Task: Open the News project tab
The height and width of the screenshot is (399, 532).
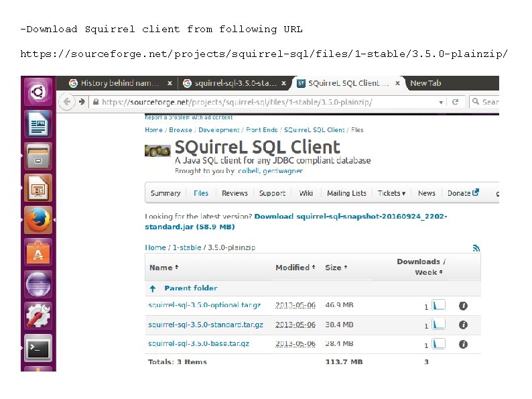Action: pyautogui.click(x=427, y=193)
